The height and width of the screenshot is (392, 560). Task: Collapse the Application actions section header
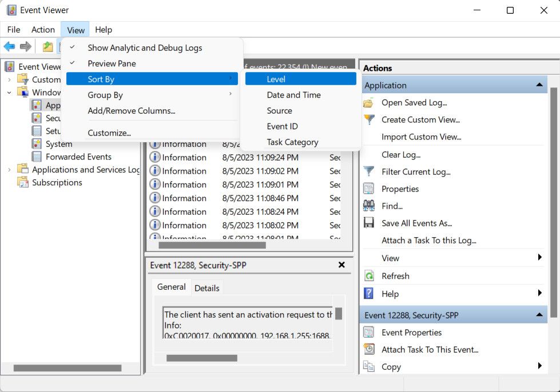click(539, 85)
